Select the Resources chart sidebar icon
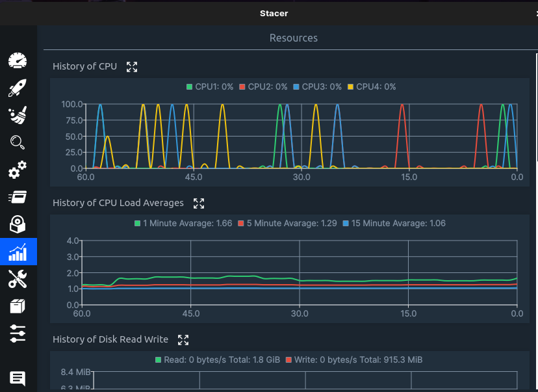 point(18,252)
